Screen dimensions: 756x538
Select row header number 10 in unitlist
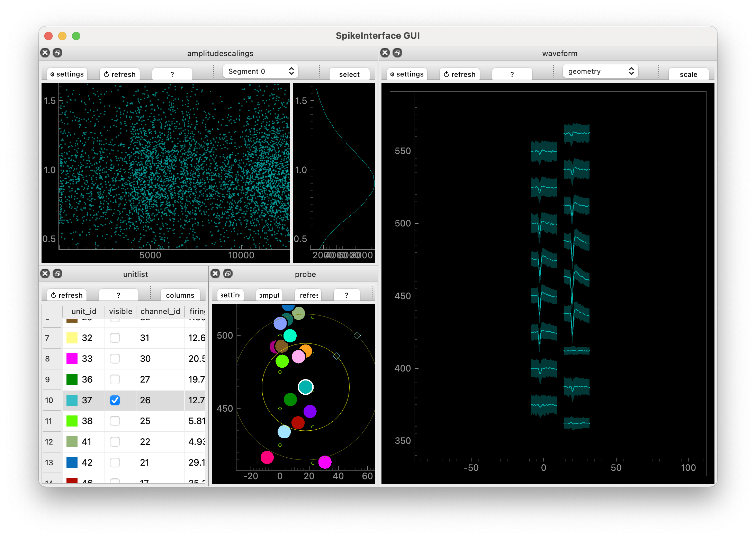(x=52, y=400)
